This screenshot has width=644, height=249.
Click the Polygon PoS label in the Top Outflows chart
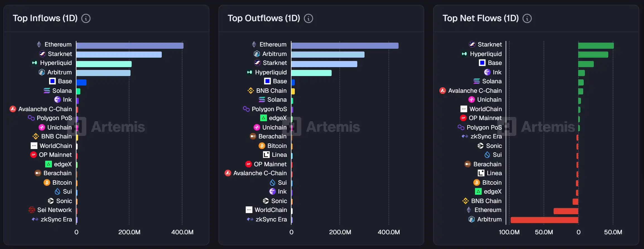pos(269,109)
